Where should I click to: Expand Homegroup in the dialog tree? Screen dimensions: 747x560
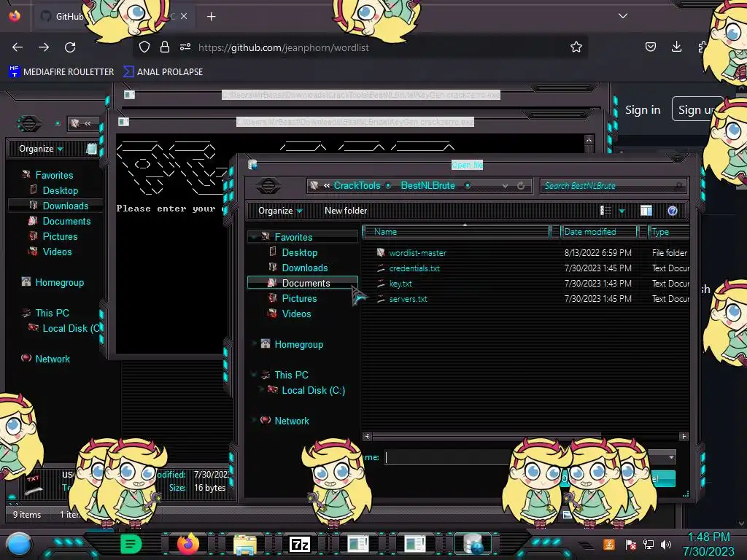[254, 344]
